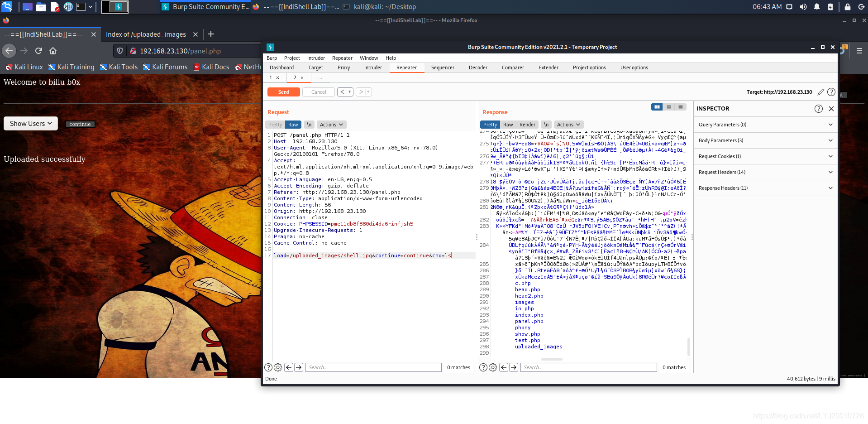Open the Decoder tab

[478, 67]
